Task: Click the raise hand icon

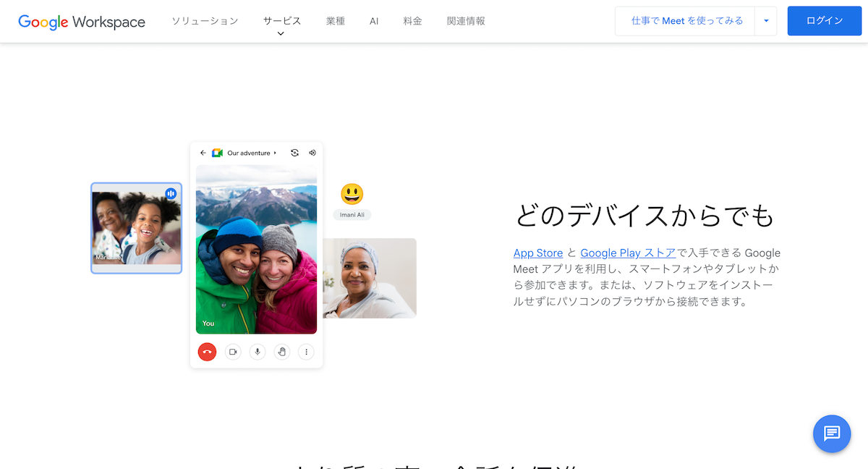Action: point(282,352)
